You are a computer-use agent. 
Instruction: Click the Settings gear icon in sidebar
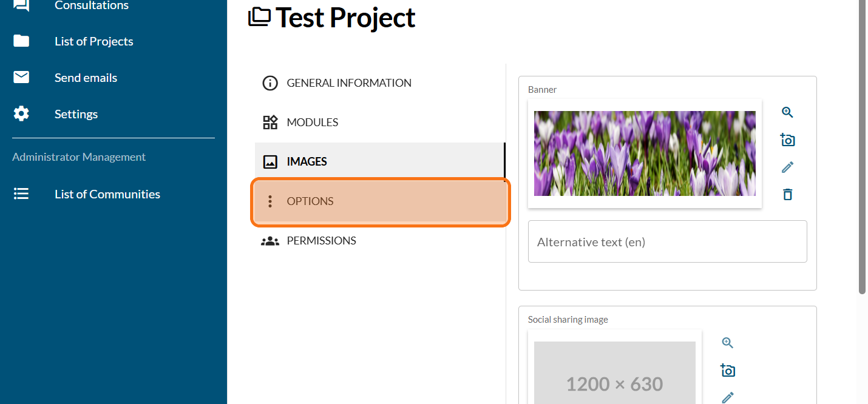tap(21, 114)
